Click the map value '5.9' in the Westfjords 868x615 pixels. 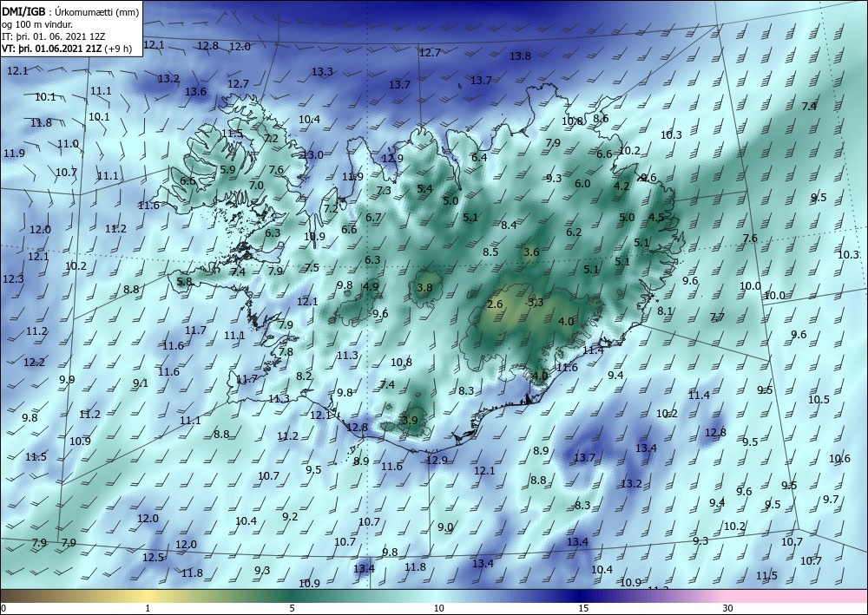point(227,170)
